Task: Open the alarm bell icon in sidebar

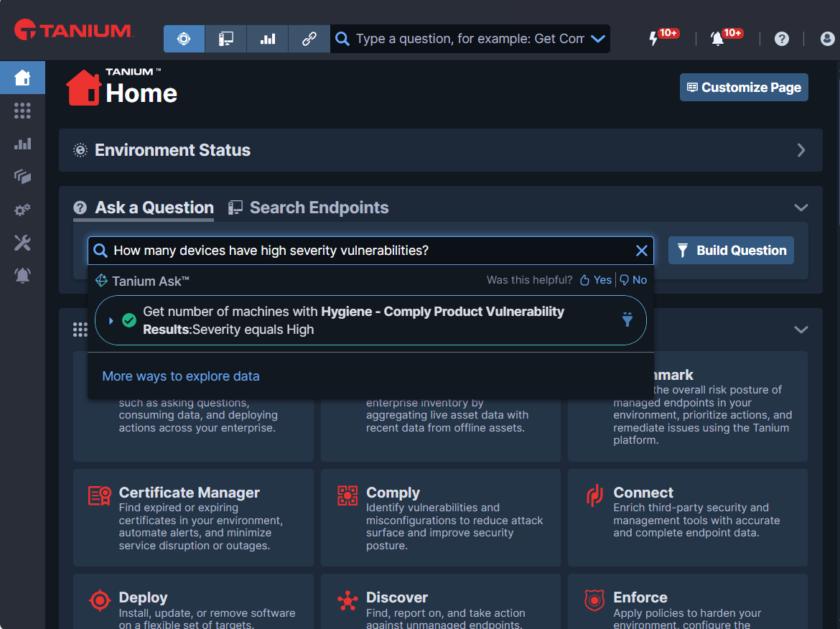Action: [22, 276]
